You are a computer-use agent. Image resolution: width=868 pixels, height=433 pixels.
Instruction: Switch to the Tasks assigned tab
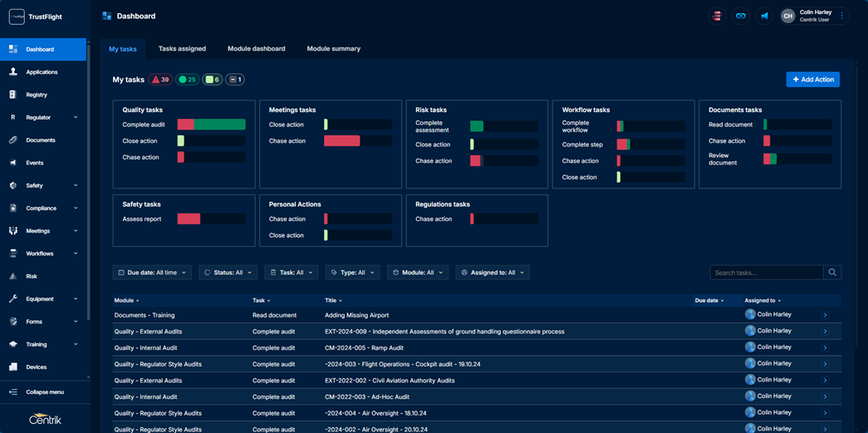click(182, 49)
